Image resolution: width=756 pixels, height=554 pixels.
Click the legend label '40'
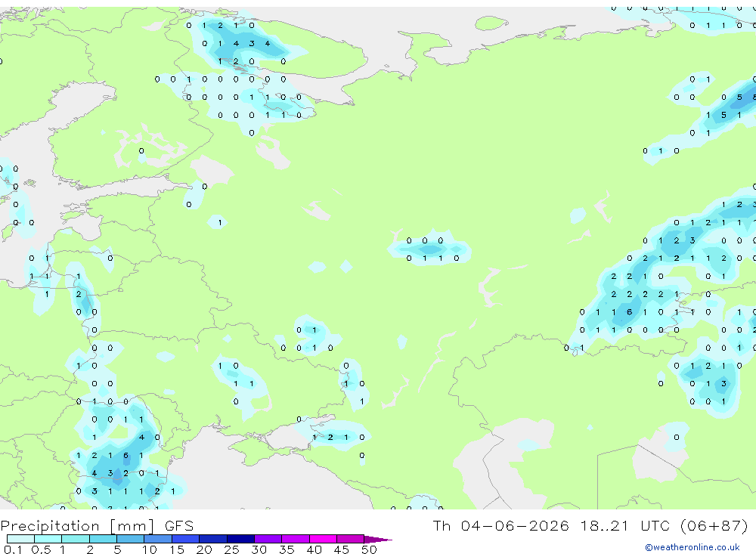[x=314, y=549]
